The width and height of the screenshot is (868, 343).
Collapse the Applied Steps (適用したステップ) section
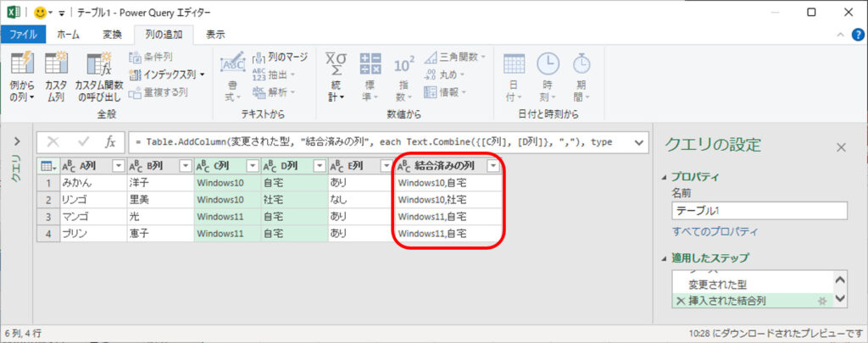tap(665, 258)
